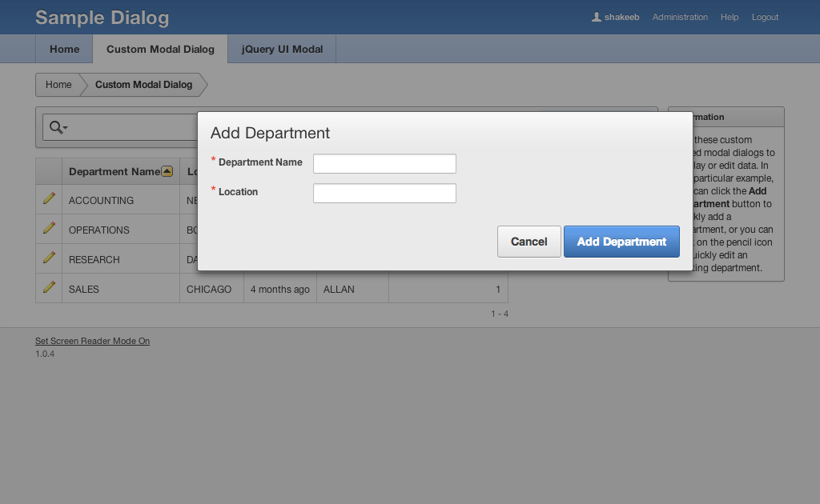The height and width of the screenshot is (504, 820).
Task: Open edit pencil for SALES row
Action: [49, 287]
